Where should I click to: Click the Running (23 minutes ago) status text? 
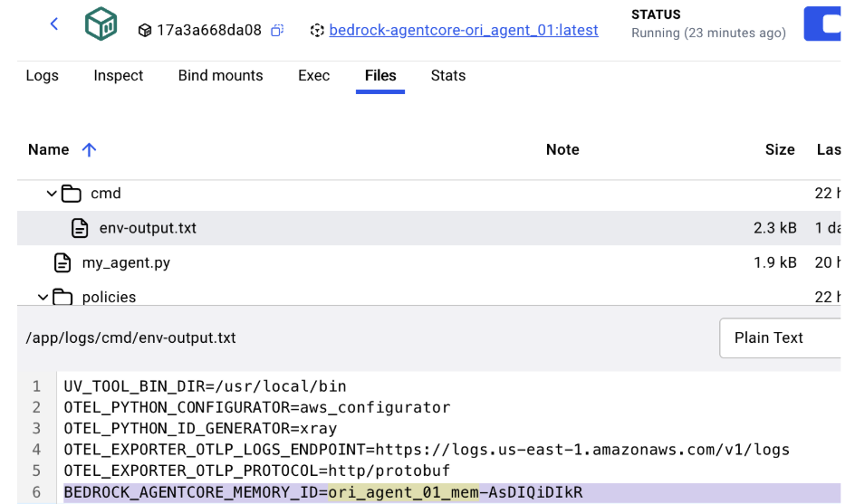(x=708, y=33)
